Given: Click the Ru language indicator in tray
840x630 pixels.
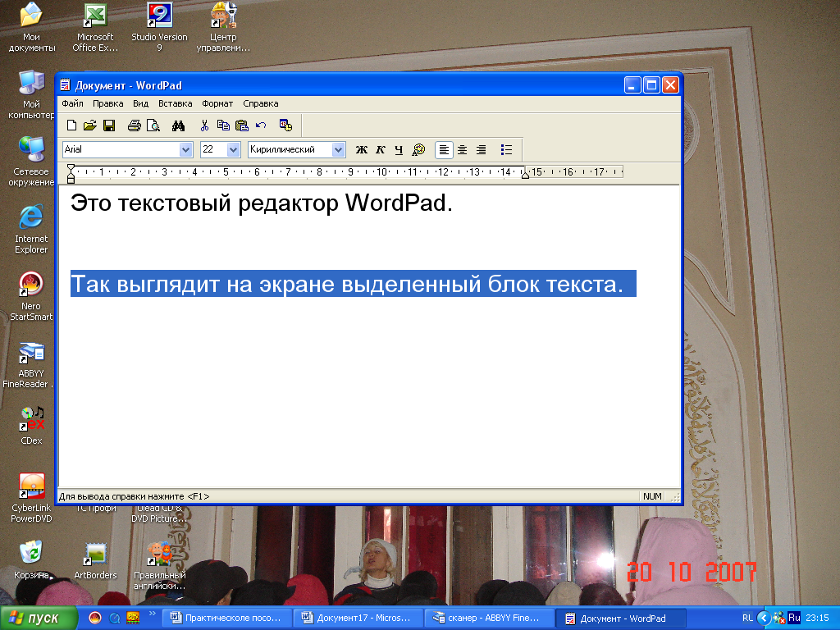Looking at the screenshot, I should pyautogui.click(x=794, y=618).
